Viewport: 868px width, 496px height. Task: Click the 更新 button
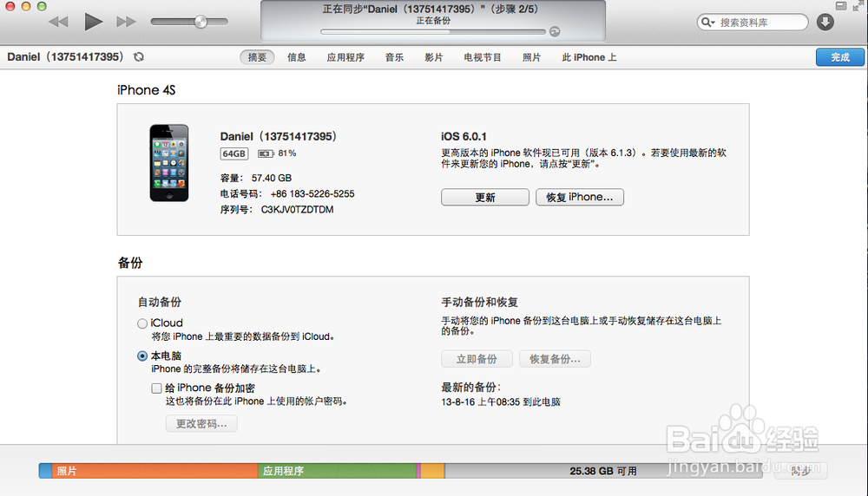(x=485, y=197)
